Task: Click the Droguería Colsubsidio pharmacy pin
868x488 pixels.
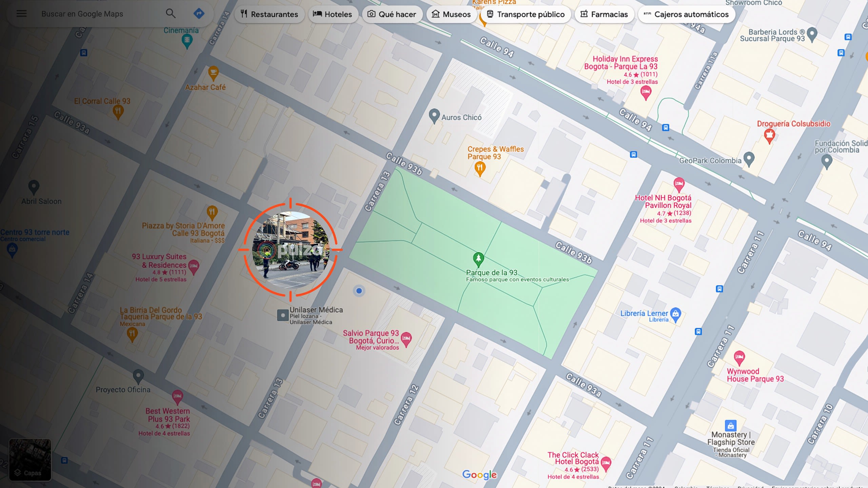Action: tap(769, 137)
